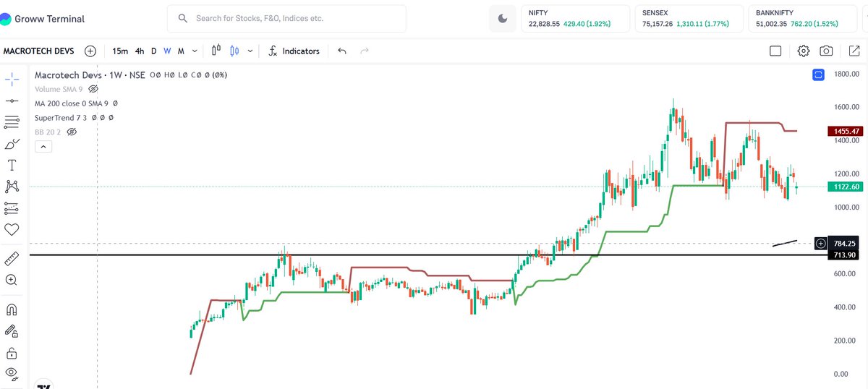Open the layout selector square icon

775,51
